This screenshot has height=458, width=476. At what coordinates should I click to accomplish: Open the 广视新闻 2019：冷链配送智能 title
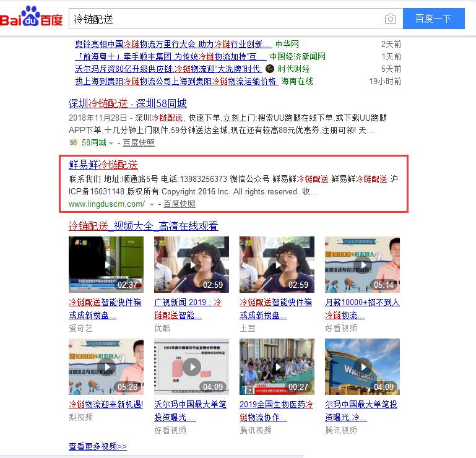coord(188,309)
